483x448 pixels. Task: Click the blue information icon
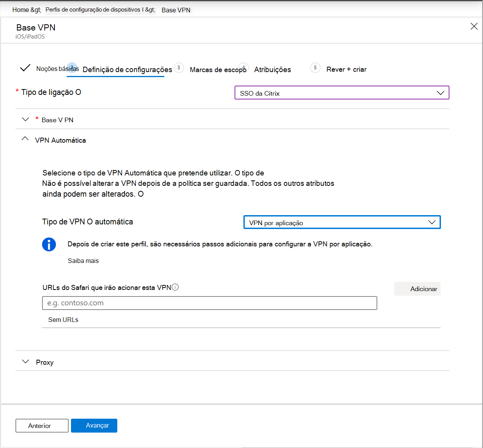point(49,244)
